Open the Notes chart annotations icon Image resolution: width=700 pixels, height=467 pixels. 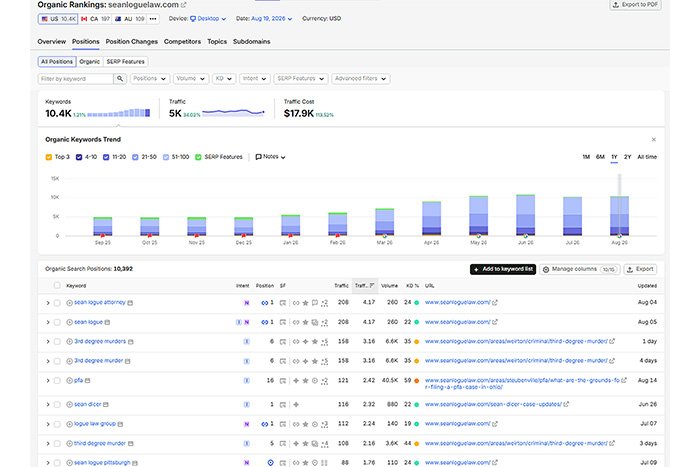click(x=258, y=157)
